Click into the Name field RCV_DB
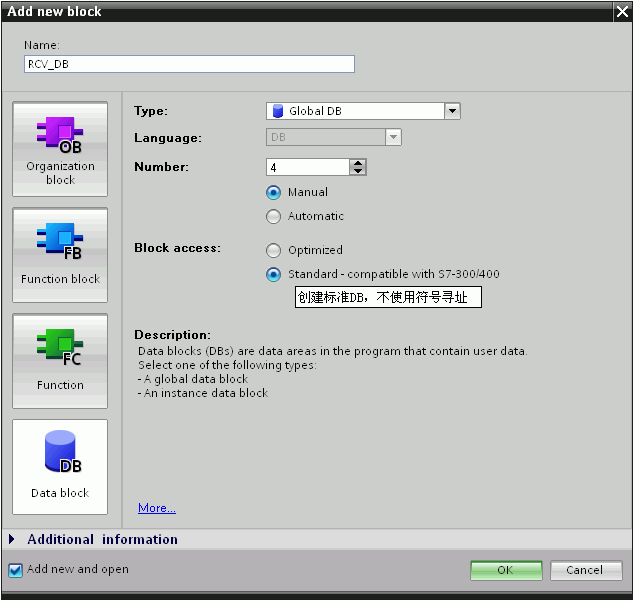 [189, 64]
